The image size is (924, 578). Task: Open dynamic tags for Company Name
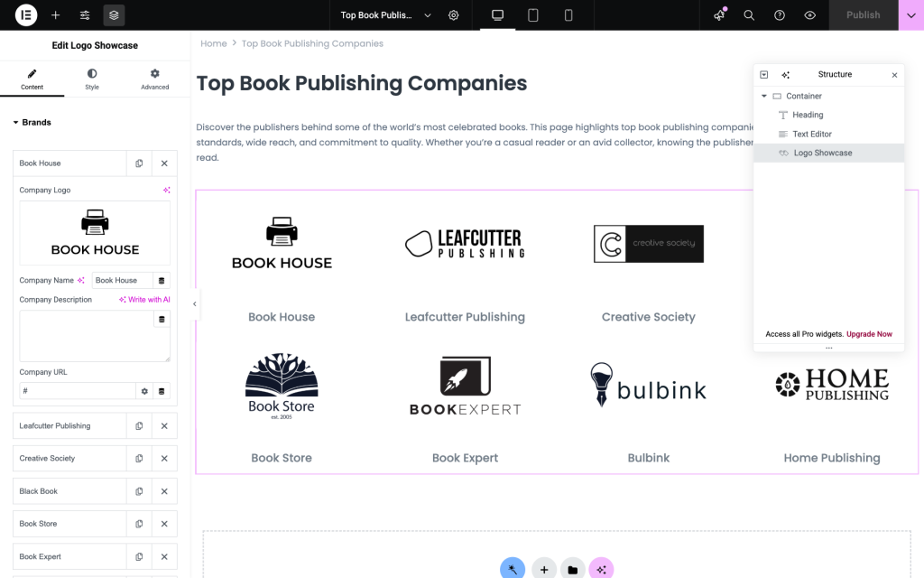(x=162, y=280)
